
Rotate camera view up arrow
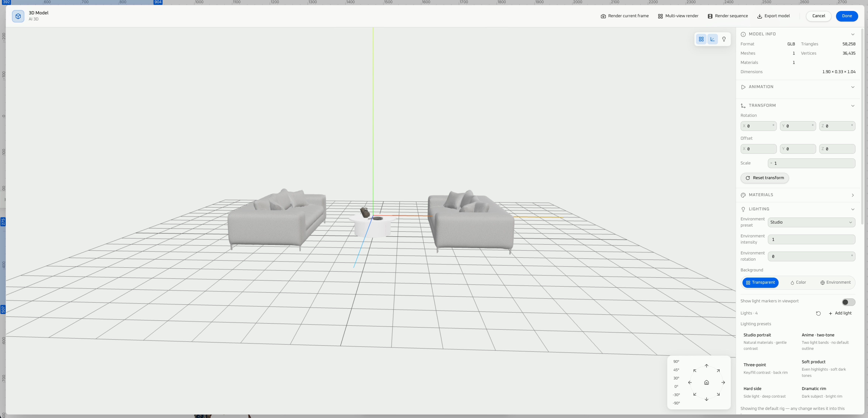click(707, 366)
